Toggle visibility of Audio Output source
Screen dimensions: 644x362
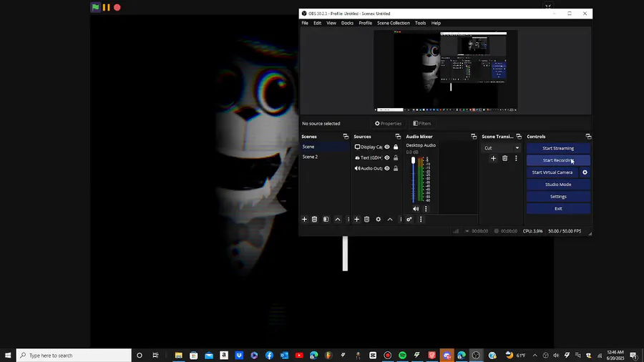pyautogui.click(x=387, y=168)
